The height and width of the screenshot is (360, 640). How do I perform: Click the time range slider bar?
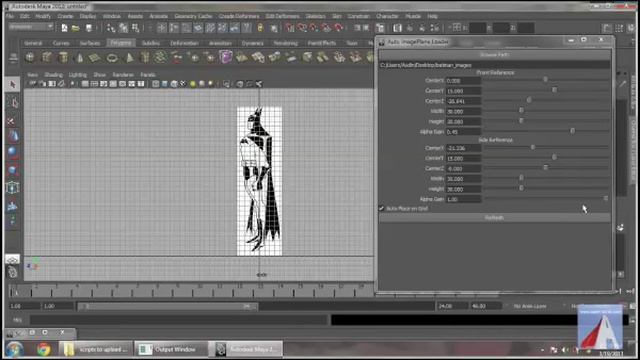coord(167,306)
